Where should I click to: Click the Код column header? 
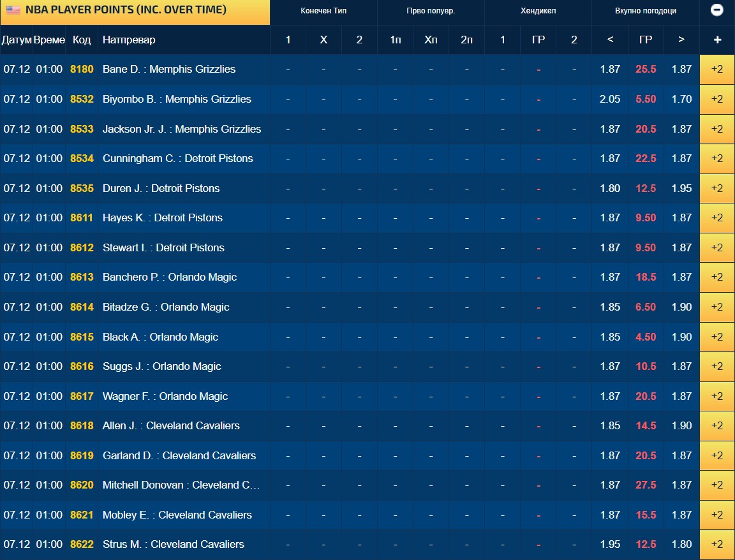coord(82,40)
